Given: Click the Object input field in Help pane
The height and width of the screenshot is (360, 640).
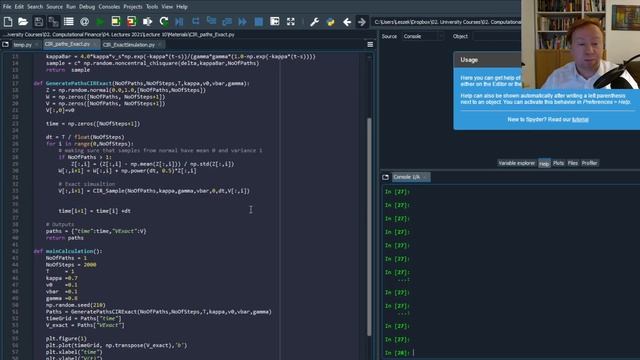Looking at the screenshot, I should pos(496,36).
